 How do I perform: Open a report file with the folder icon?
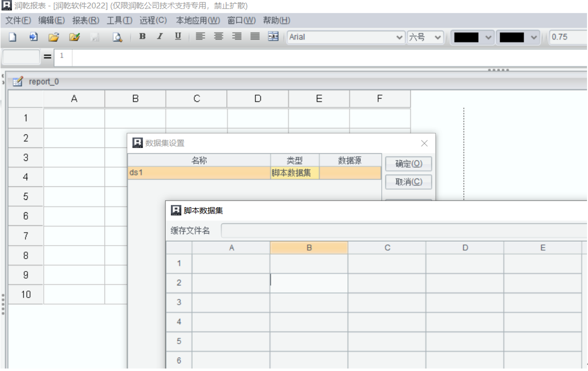tap(54, 37)
